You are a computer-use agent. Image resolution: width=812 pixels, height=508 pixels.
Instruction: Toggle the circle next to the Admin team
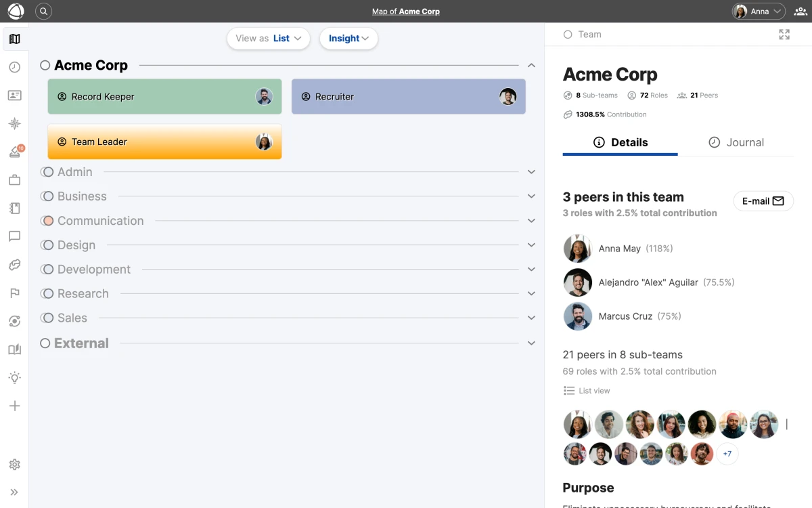(x=47, y=171)
